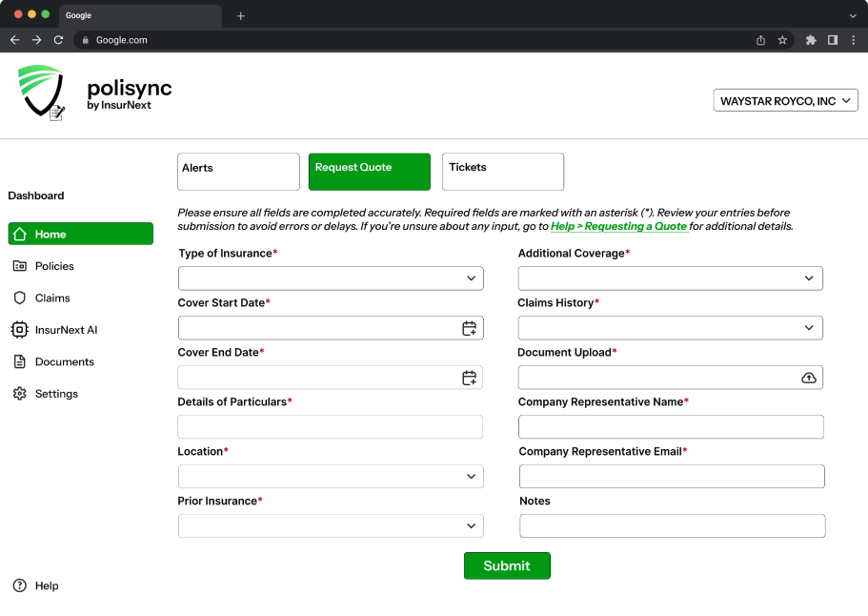The width and height of the screenshot is (868, 616).
Task: Open the Settings gear icon
Action: click(19, 393)
